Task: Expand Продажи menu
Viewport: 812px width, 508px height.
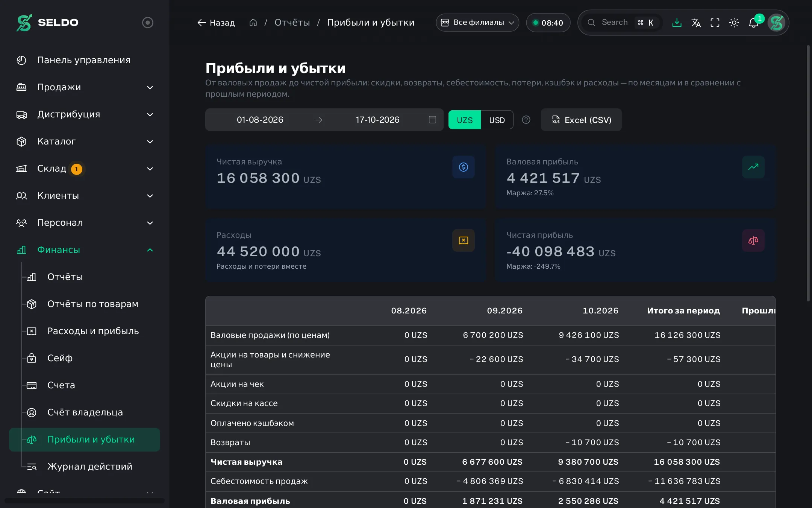Action: coord(85,87)
